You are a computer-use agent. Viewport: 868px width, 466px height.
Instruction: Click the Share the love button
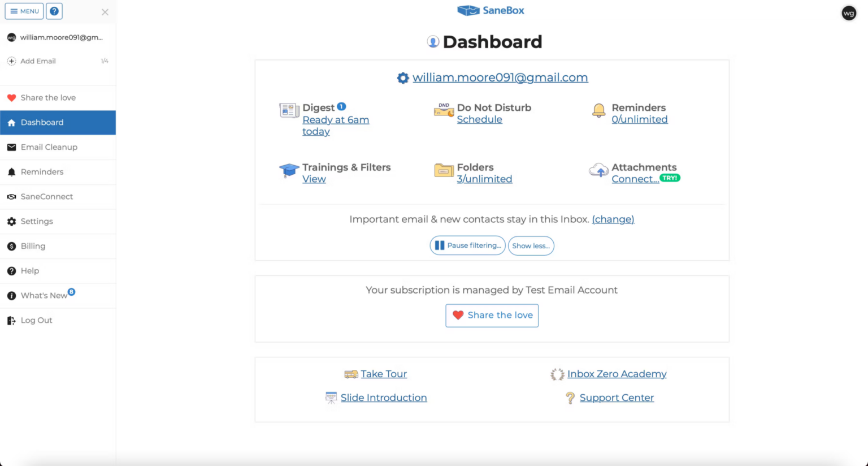(x=492, y=315)
